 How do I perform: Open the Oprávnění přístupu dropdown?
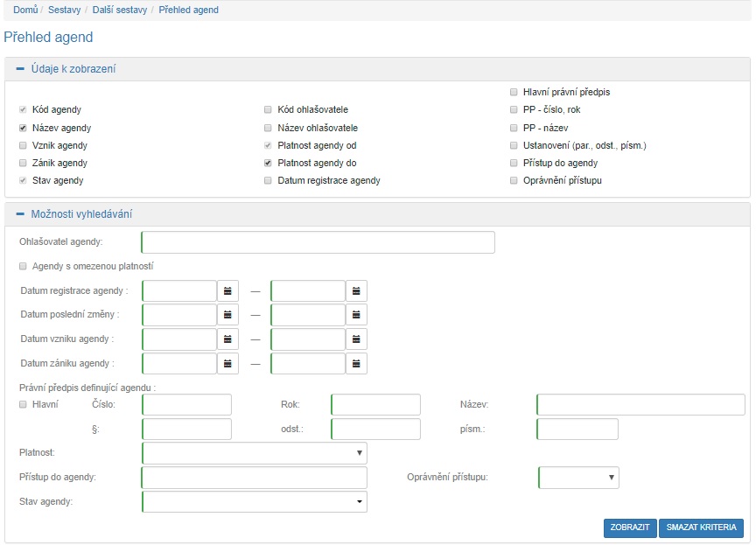pos(578,477)
